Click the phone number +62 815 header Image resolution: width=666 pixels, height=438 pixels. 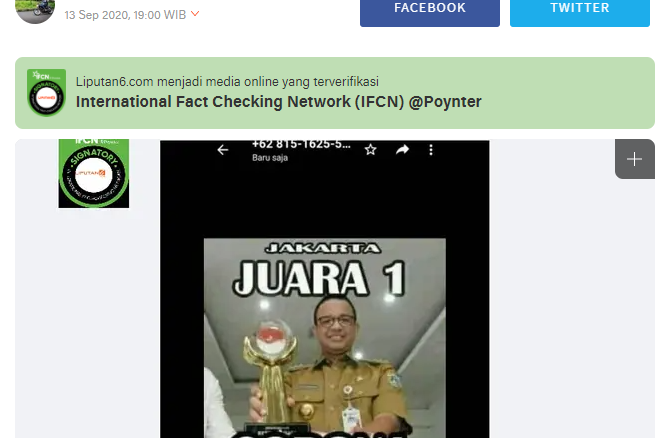(301, 144)
